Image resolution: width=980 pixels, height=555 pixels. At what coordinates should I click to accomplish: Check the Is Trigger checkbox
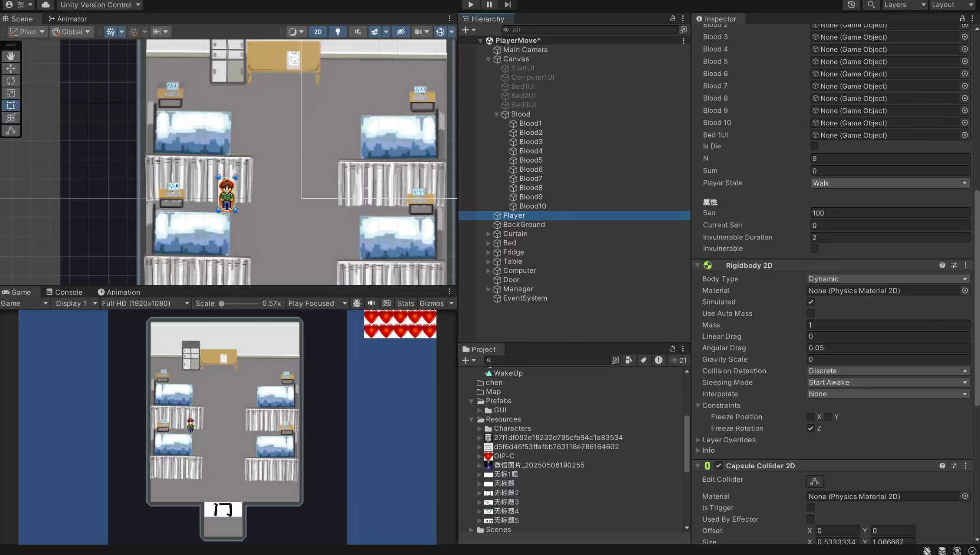810,507
